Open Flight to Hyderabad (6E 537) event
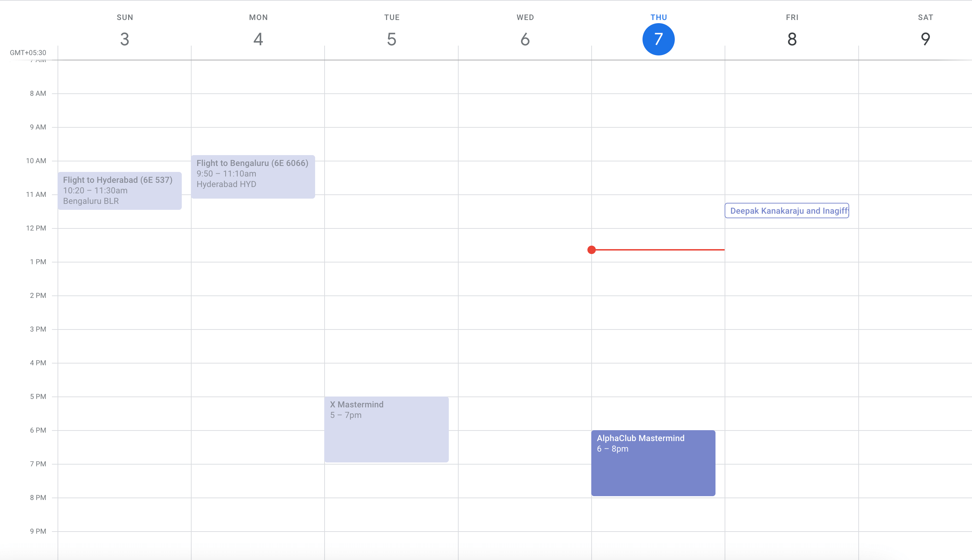972x560 pixels. 120,191
